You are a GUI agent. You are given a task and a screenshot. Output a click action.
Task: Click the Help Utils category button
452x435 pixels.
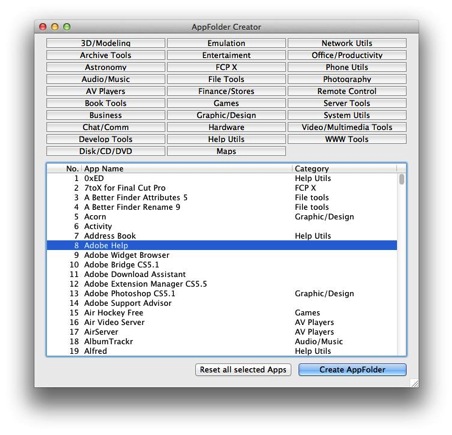226,139
